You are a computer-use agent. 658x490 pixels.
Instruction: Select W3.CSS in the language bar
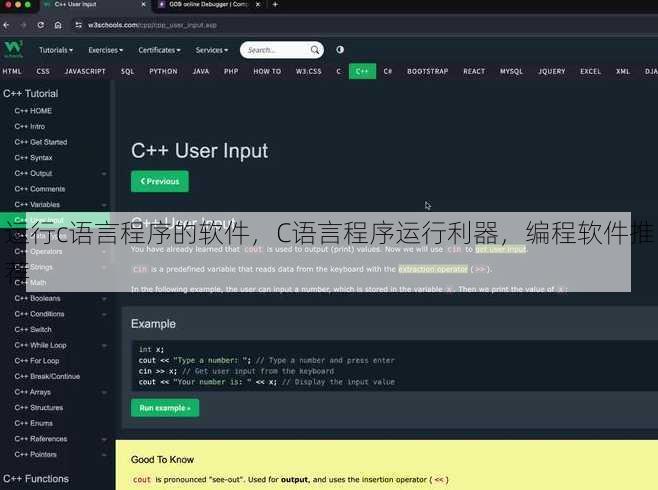[x=308, y=71]
